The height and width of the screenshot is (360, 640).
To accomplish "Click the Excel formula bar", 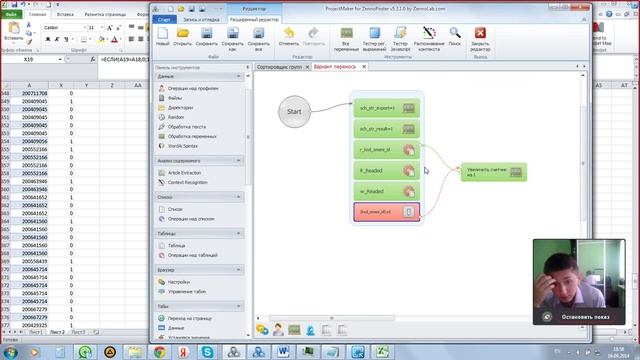I will click(124, 60).
